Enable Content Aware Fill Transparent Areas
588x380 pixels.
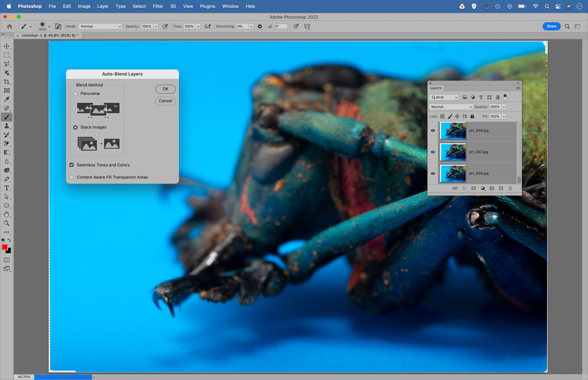point(71,177)
